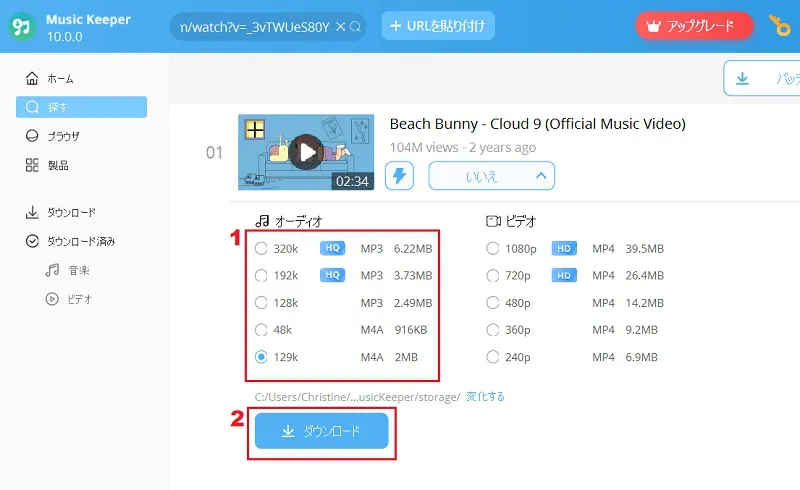Viewport: 800px width, 490px height.
Task: Click the lightning bolt quick download button
Action: point(399,176)
